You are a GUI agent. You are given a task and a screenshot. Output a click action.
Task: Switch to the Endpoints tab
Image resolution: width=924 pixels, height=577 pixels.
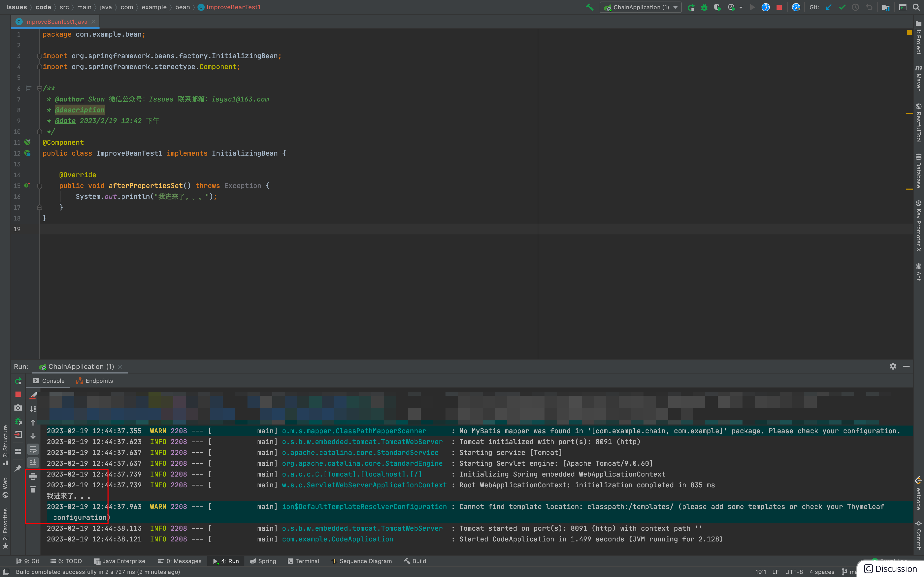pyautogui.click(x=95, y=381)
